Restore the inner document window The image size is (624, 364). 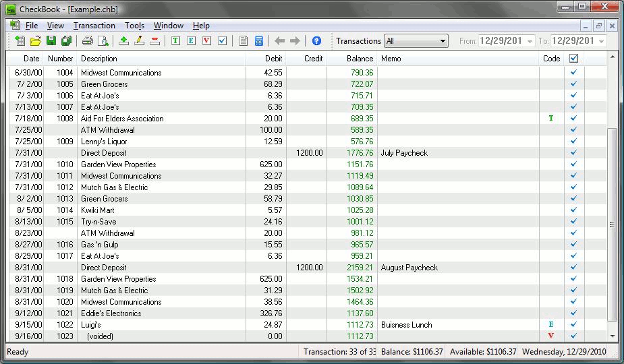pos(598,26)
